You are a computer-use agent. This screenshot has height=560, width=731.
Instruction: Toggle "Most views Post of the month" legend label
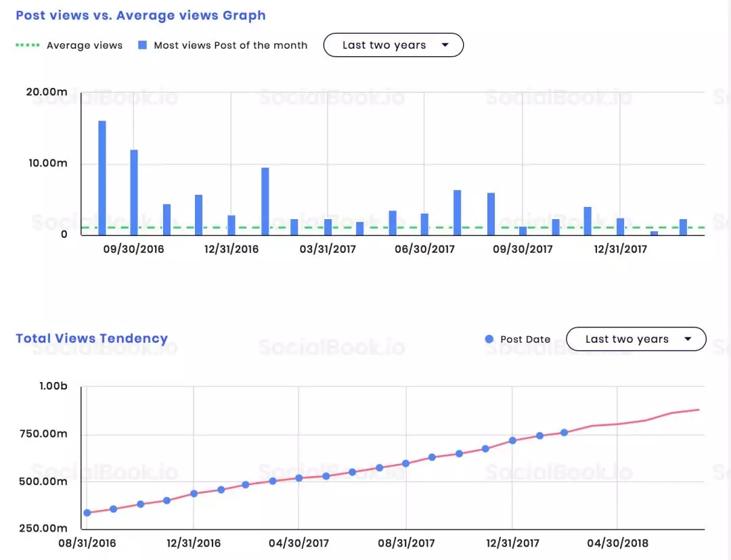click(230, 45)
